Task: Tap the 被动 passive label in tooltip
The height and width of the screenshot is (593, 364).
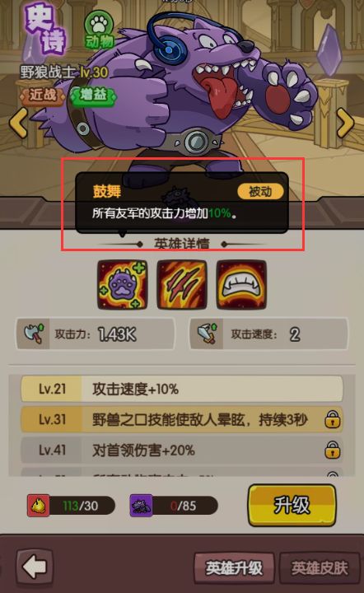Action: (x=260, y=192)
